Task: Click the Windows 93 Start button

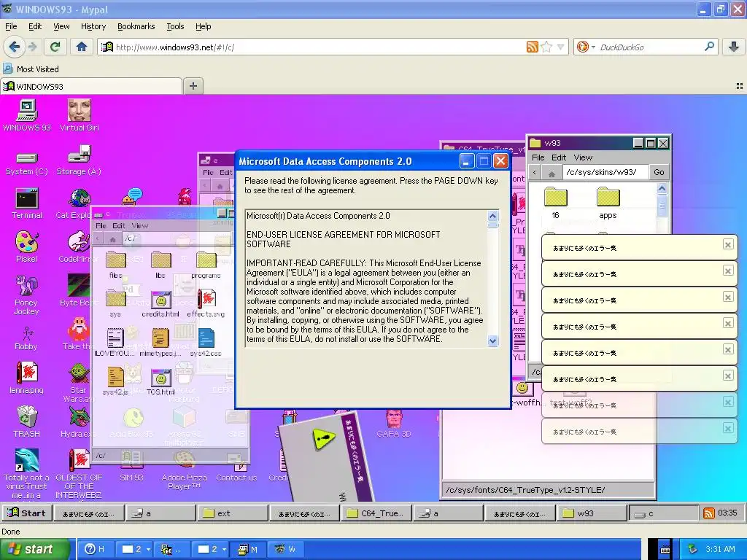Action: [x=27, y=513]
